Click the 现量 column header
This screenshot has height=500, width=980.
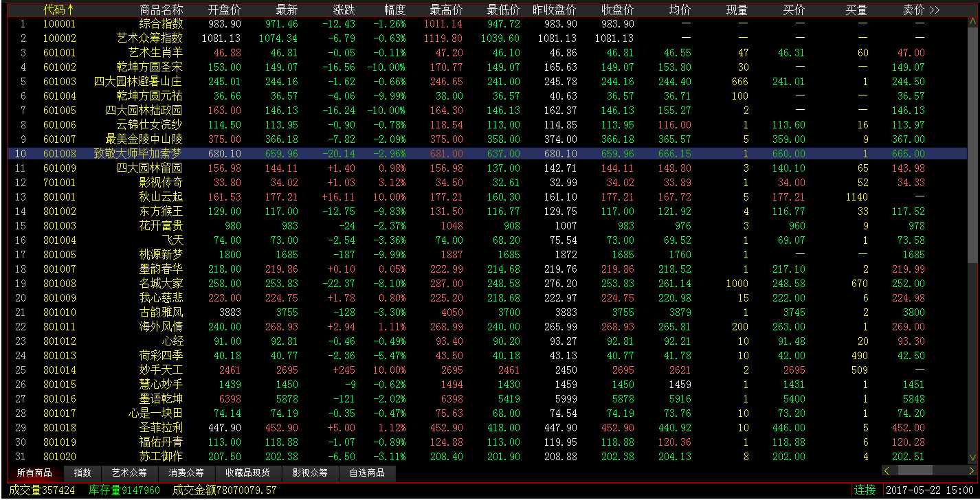click(x=737, y=10)
